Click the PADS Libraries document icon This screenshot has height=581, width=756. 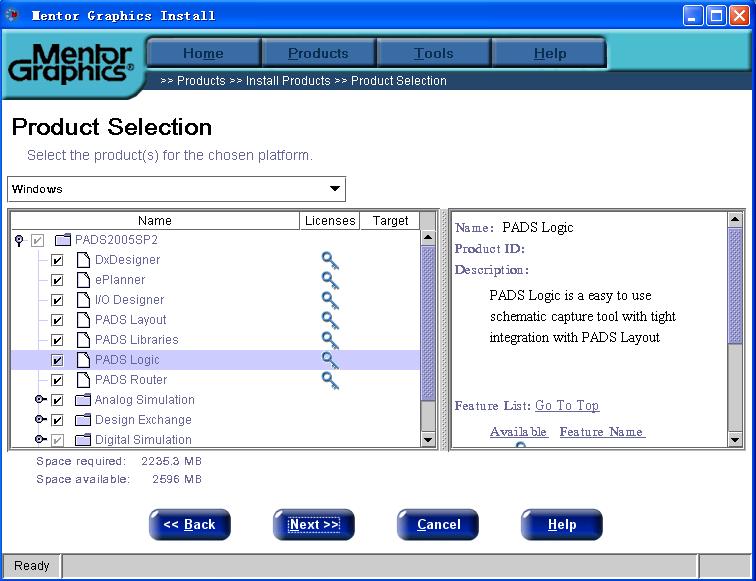click(83, 340)
